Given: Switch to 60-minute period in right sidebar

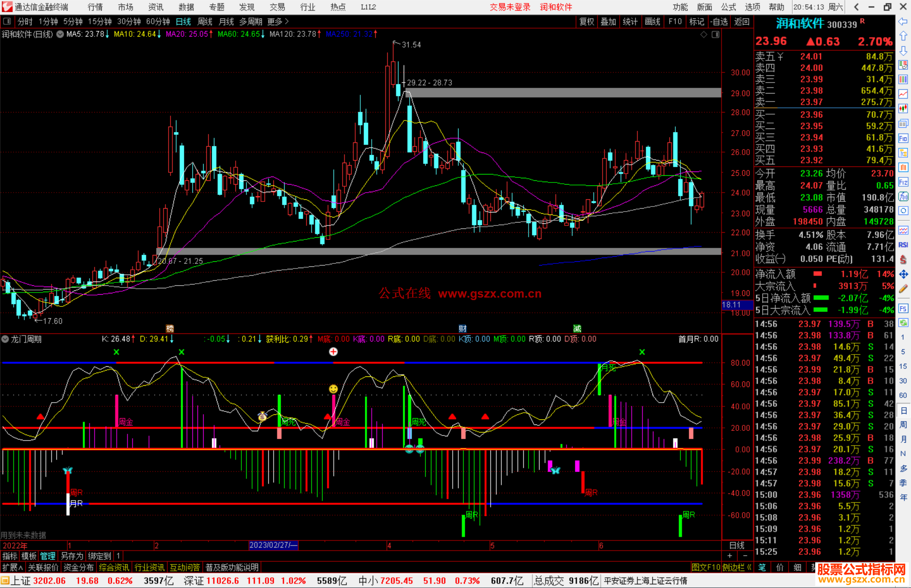Looking at the screenshot, I should [x=903, y=395].
